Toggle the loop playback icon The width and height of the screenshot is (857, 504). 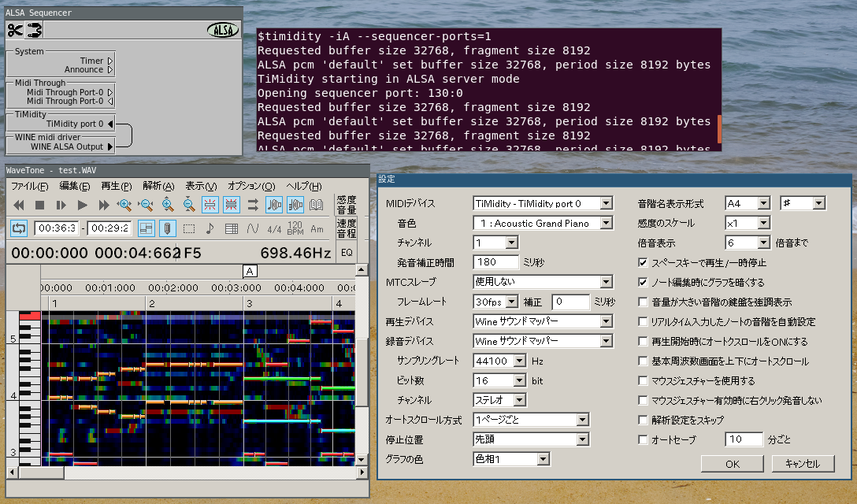point(19,228)
